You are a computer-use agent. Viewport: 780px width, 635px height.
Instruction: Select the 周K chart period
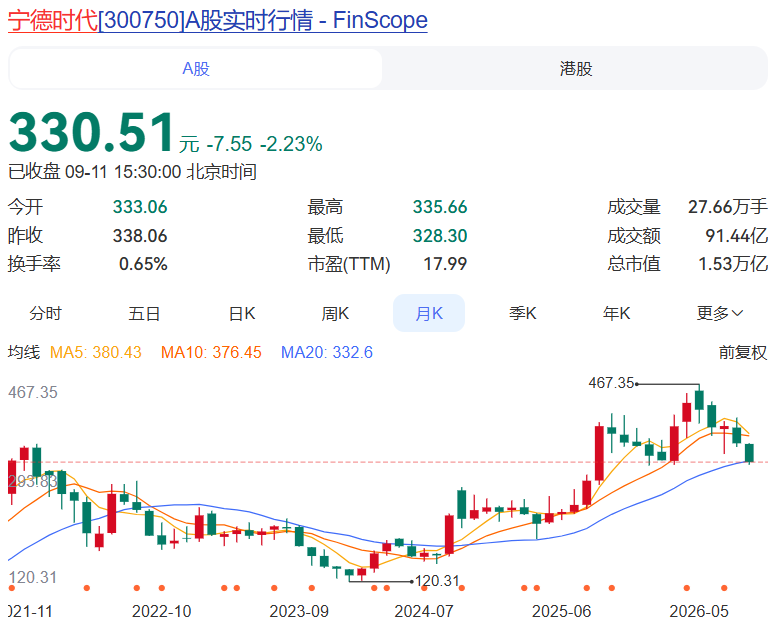(x=335, y=313)
